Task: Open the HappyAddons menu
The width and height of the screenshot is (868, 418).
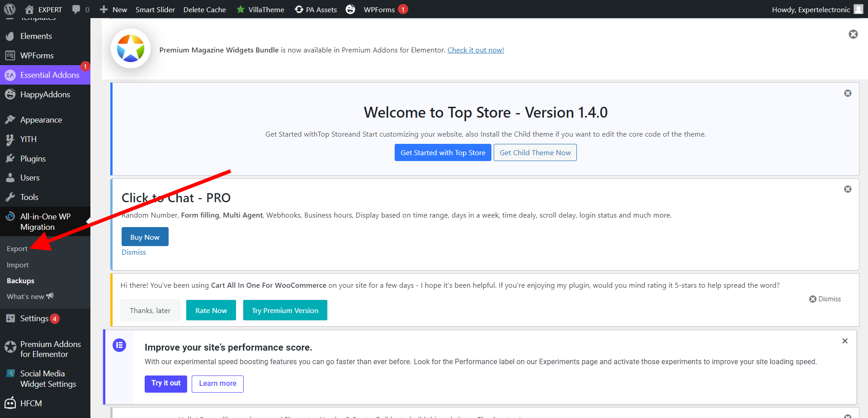Action: [x=45, y=95]
